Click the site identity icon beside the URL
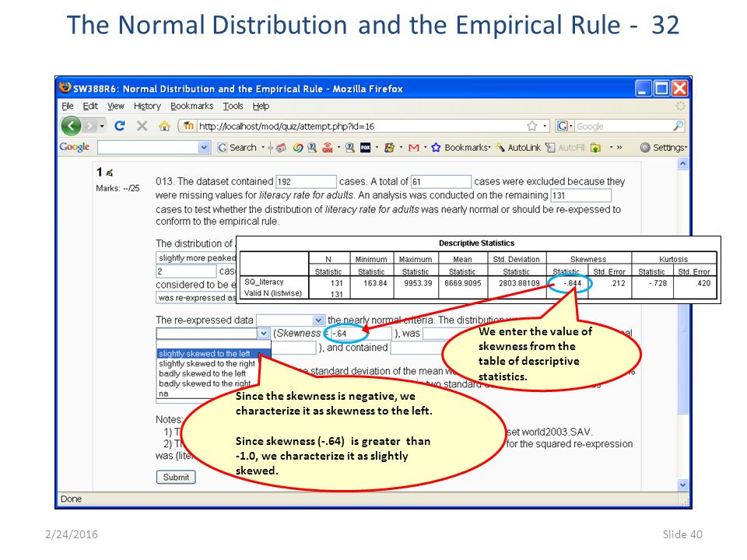The height and width of the screenshot is (560, 747). tap(188, 126)
